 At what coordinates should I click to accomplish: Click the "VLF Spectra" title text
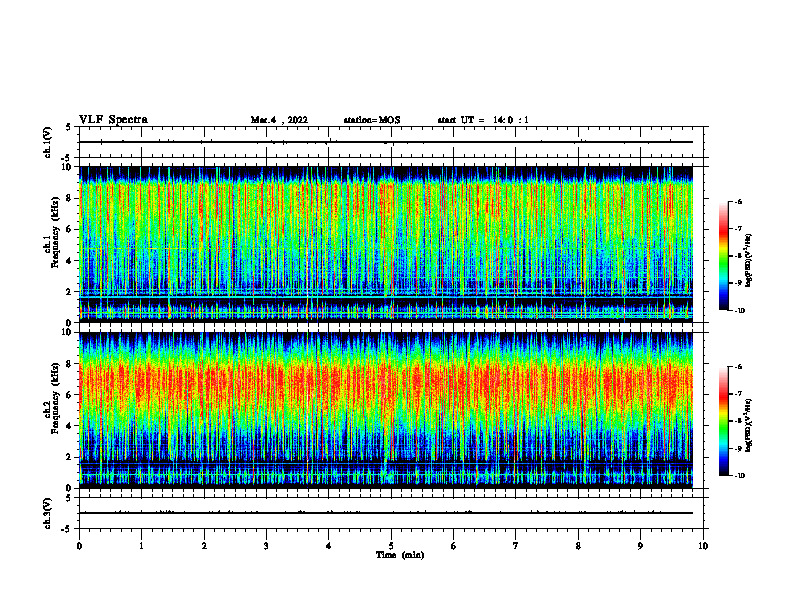click(113, 120)
